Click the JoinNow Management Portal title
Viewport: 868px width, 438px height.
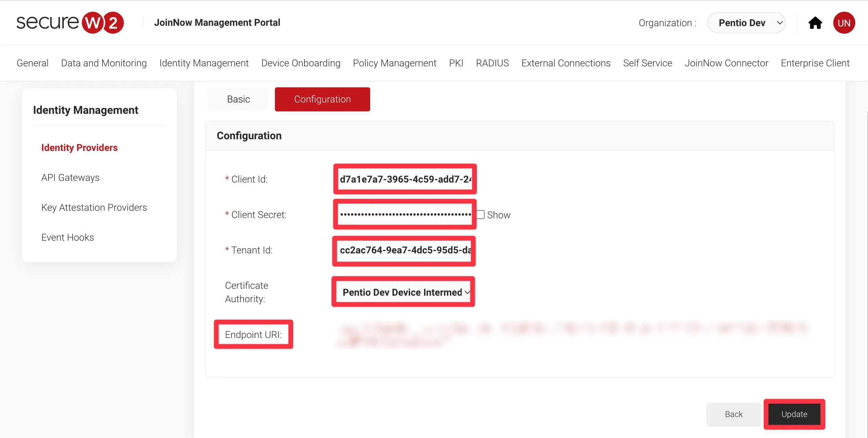coord(217,23)
